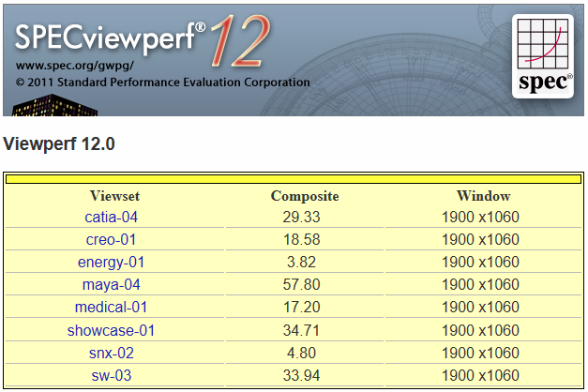
Task: Select the composite score 17.20
Action: click(x=301, y=308)
